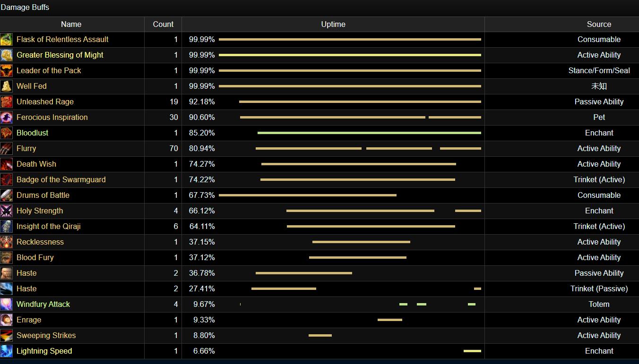Select the Windfury Attack icon
This screenshot has height=364, width=639.
click(7, 305)
